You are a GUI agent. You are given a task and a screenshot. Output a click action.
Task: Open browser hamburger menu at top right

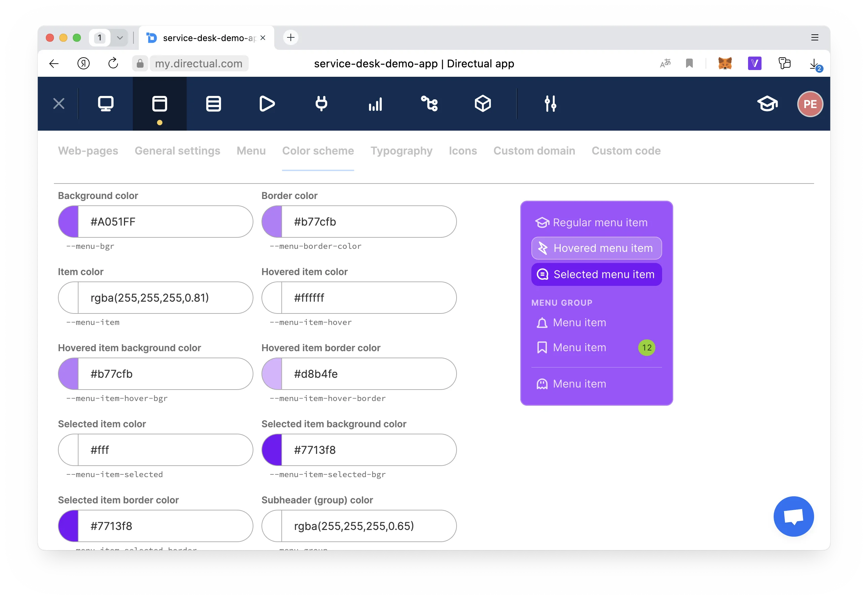point(814,38)
